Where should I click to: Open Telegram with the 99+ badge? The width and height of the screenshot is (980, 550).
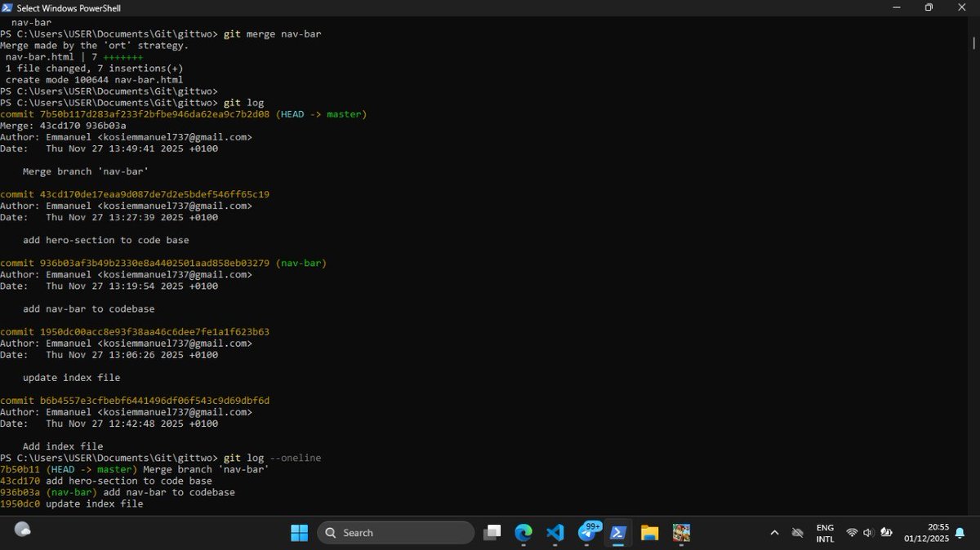tap(588, 532)
